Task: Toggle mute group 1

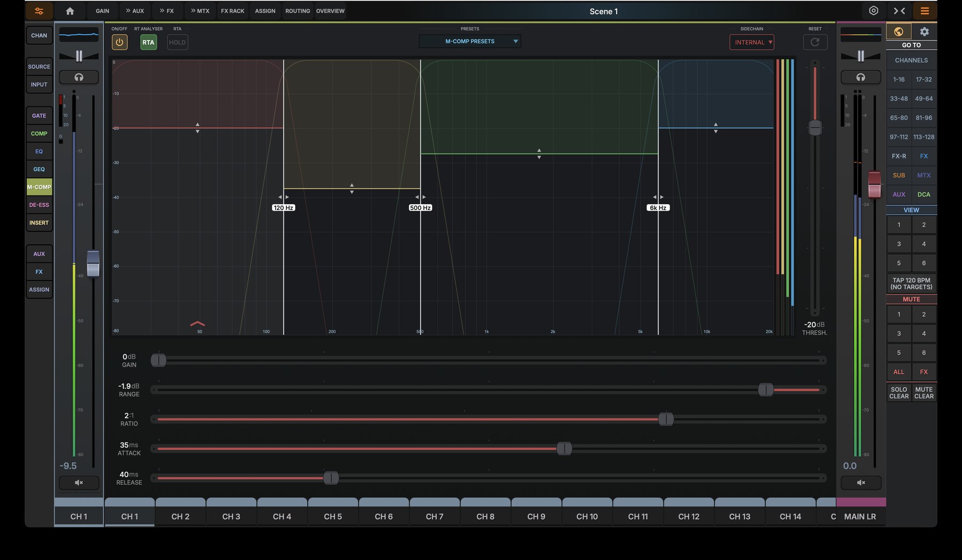Action: point(899,314)
